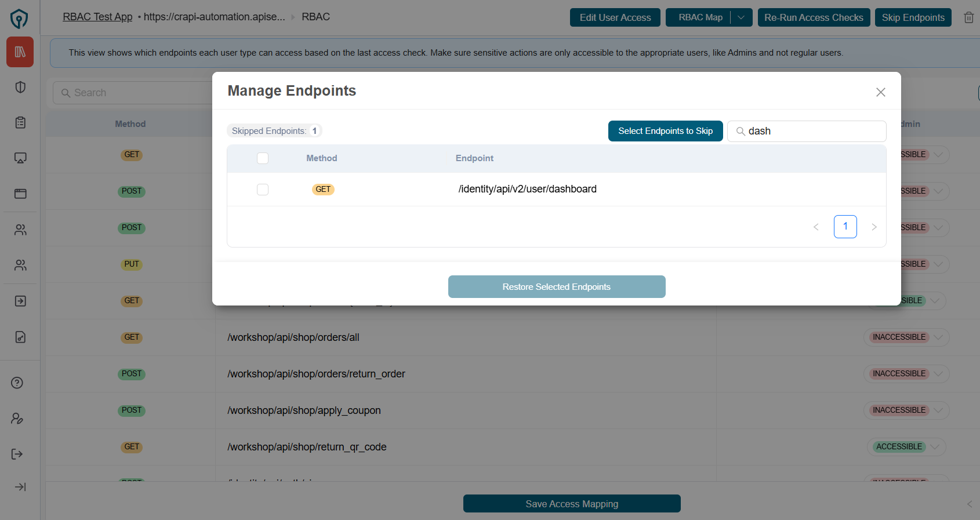This screenshot has height=520, width=980.
Task: Tick the select-all checkbox in Method header
Action: [x=263, y=158]
